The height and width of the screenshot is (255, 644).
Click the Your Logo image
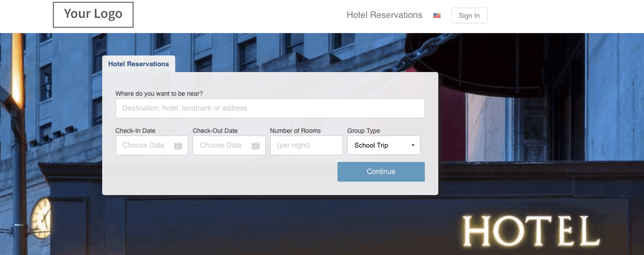93,15
